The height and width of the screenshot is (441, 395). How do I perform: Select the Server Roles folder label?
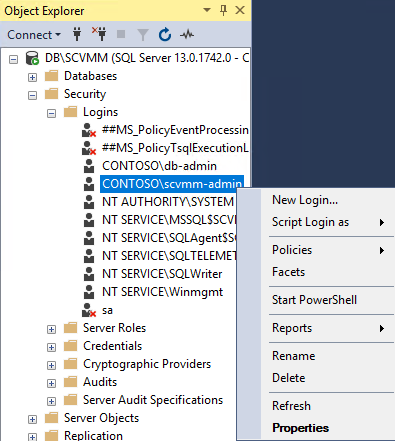pos(115,328)
